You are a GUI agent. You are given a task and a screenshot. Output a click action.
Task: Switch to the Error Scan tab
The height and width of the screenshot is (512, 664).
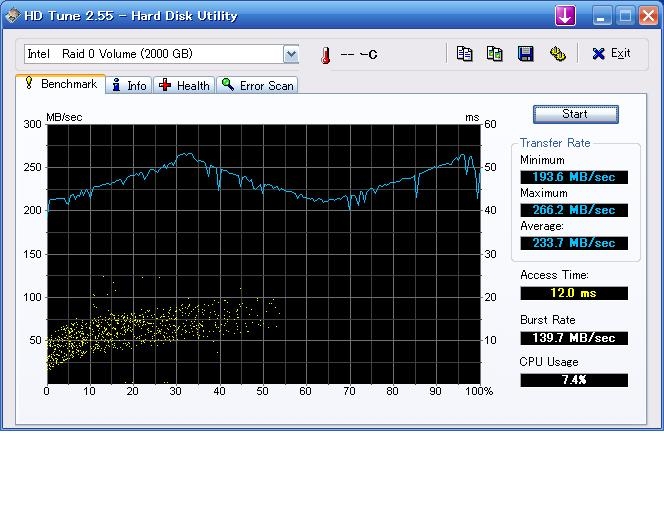click(257, 86)
